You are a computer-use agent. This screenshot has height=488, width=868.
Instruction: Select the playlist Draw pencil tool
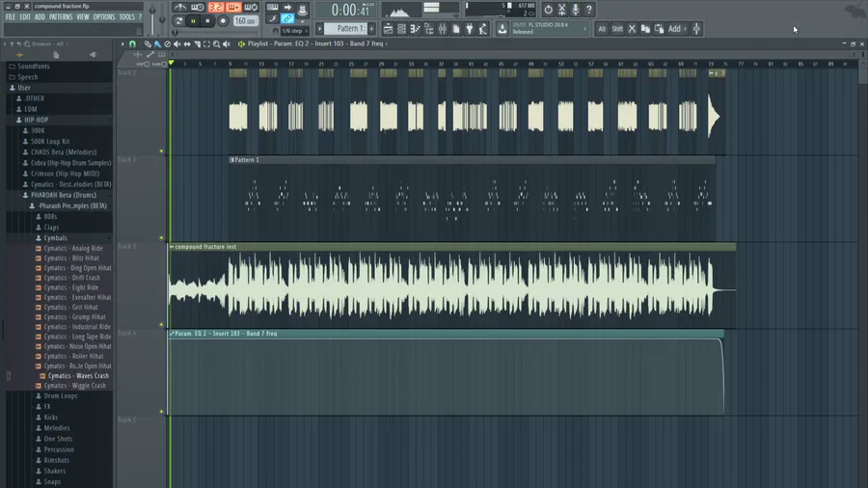148,43
